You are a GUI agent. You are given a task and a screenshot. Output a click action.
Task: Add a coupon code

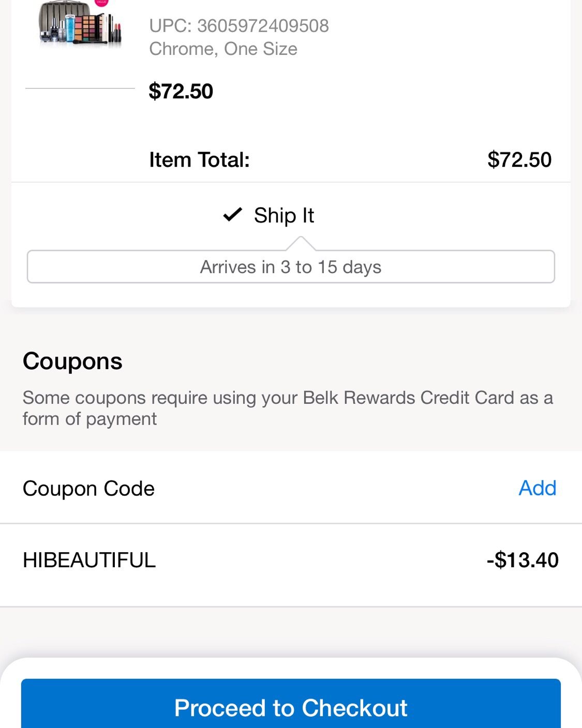tap(538, 488)
